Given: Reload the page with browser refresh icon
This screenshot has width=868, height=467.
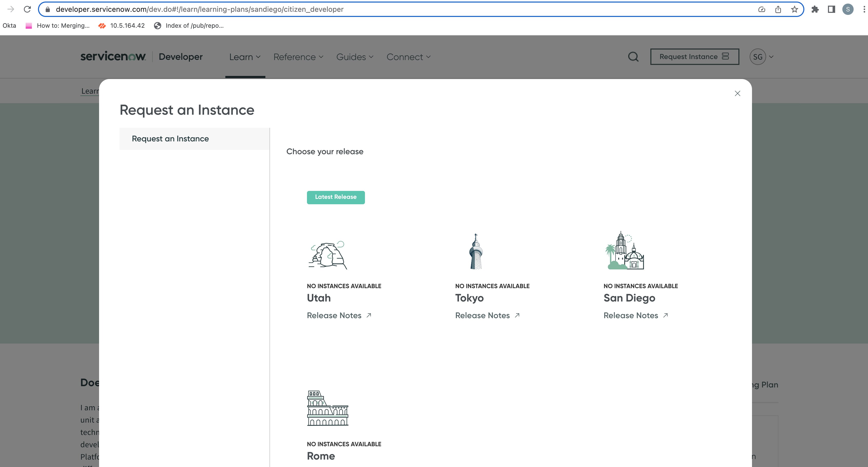Looking at the screenshot, I should tap(27, 9).
